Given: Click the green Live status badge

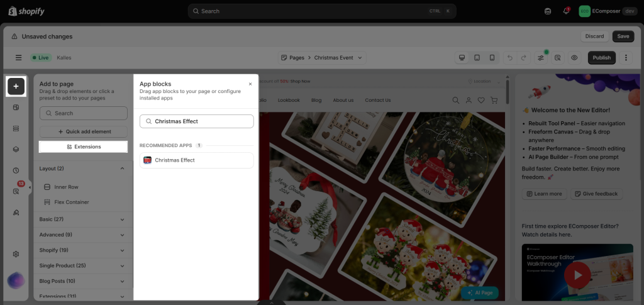Looking at the screenshot, I should click(40, 58).
